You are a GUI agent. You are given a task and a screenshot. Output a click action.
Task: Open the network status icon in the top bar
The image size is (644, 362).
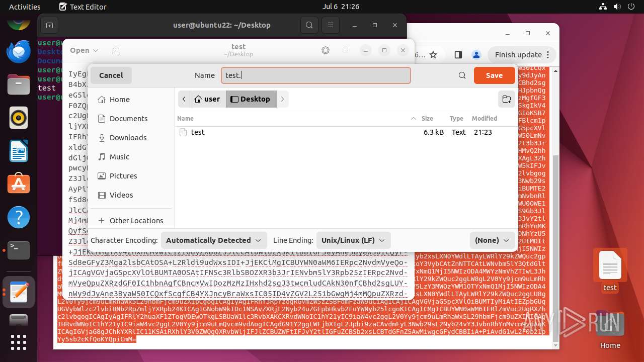tap(604, 7)
